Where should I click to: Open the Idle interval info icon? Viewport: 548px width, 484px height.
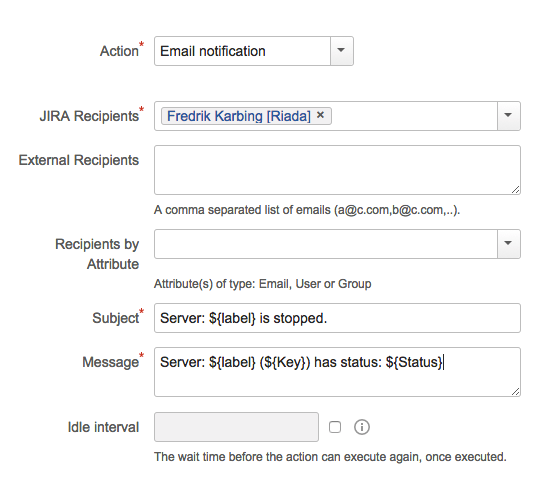(x=362, y=427)
